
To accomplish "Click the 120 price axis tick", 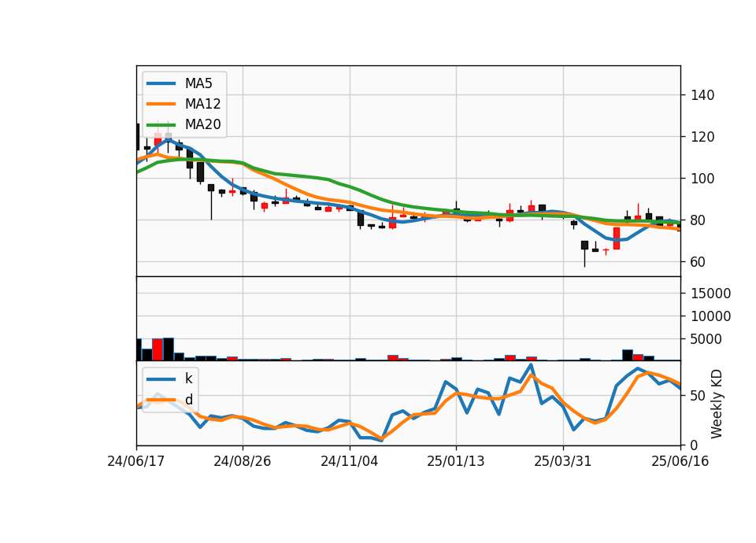I will [x=702, y=137].
